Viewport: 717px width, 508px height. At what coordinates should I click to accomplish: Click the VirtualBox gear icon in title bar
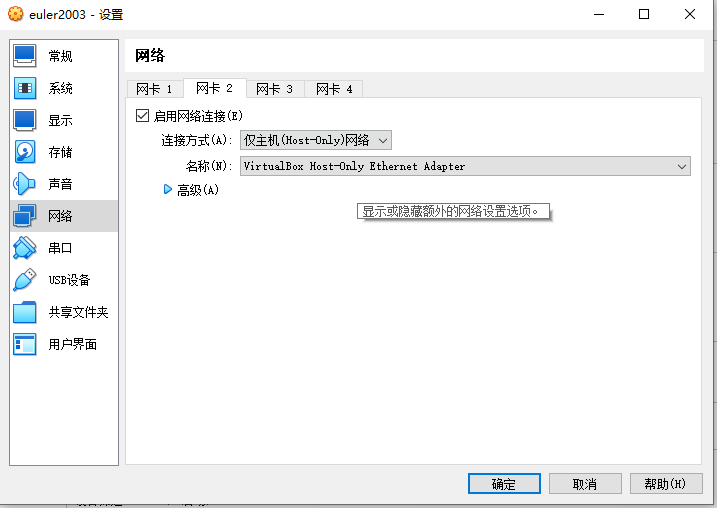tap(16, 14)
